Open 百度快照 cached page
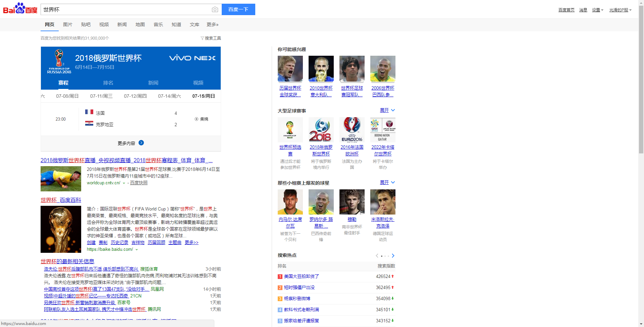This screenshot has height=327, width=644. click(x=139, y=183)
